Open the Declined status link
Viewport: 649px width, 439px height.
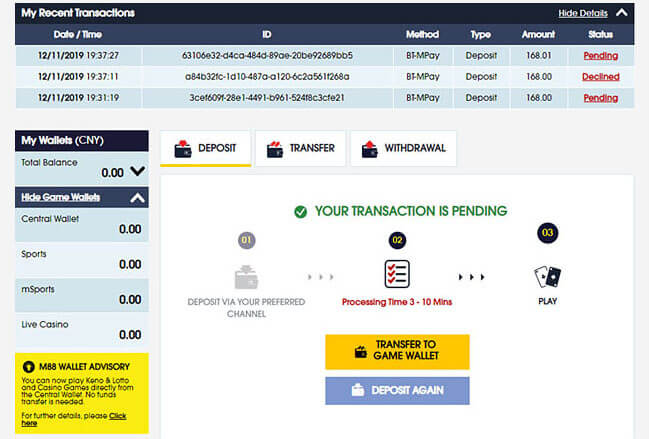[x=600, y=76]
